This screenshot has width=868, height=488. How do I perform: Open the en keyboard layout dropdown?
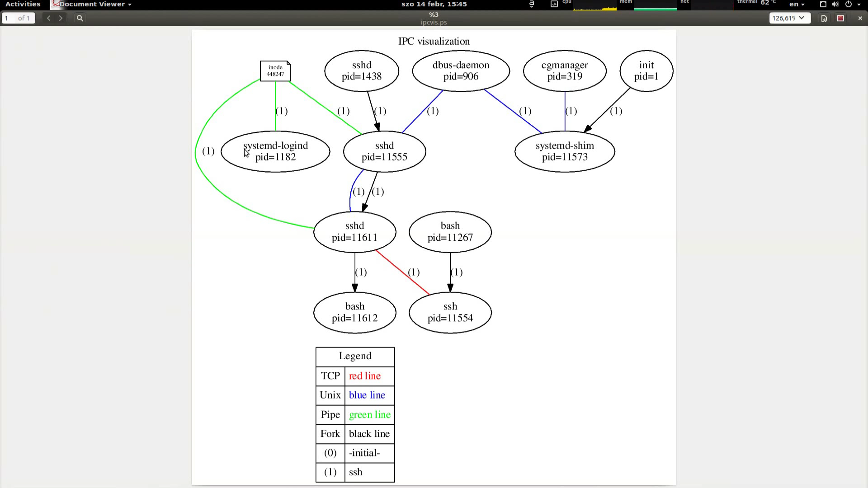coord(797,4)
